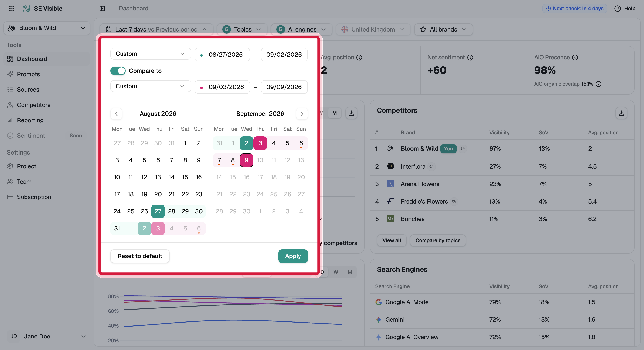Open the compare Custom period dropdown
The image size is (644, 350).
coord(151,86)
